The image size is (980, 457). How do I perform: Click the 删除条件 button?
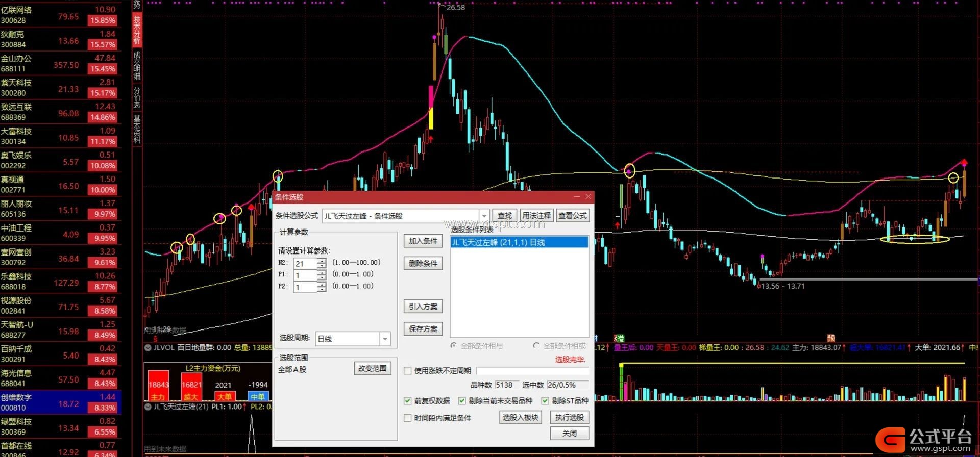tap(423, 263)
